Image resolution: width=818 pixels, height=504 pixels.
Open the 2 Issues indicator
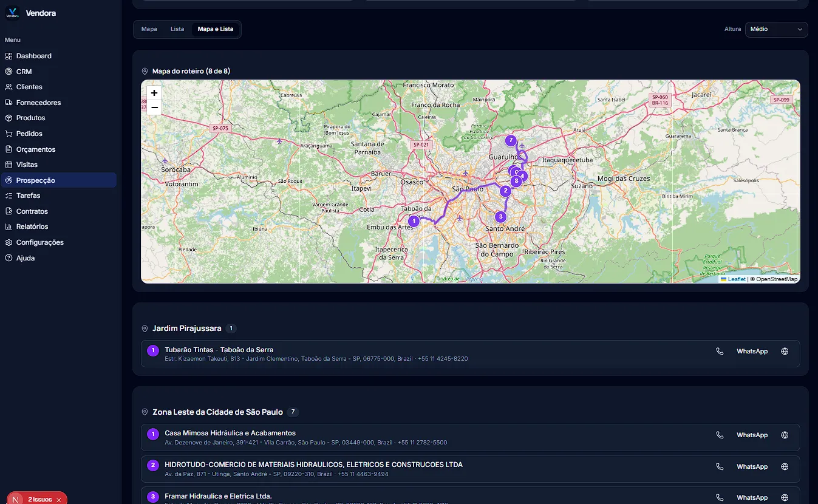pyautogui.click(x=40, y=500)
